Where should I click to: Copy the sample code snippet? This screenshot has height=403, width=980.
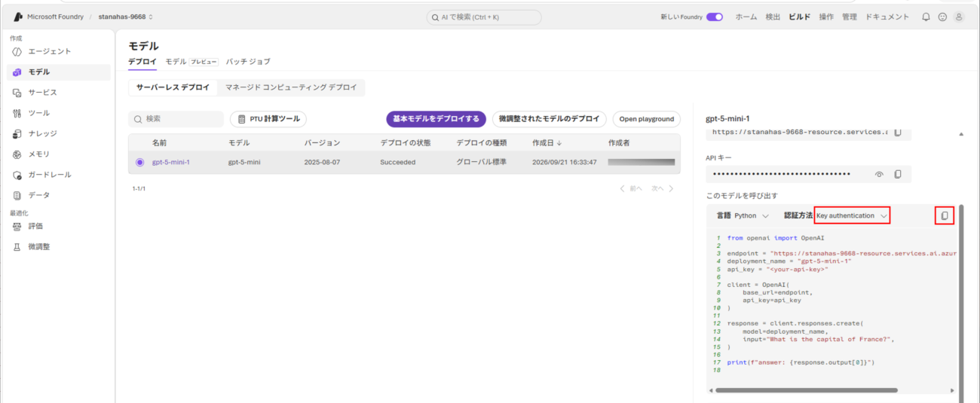coord(945,215)
